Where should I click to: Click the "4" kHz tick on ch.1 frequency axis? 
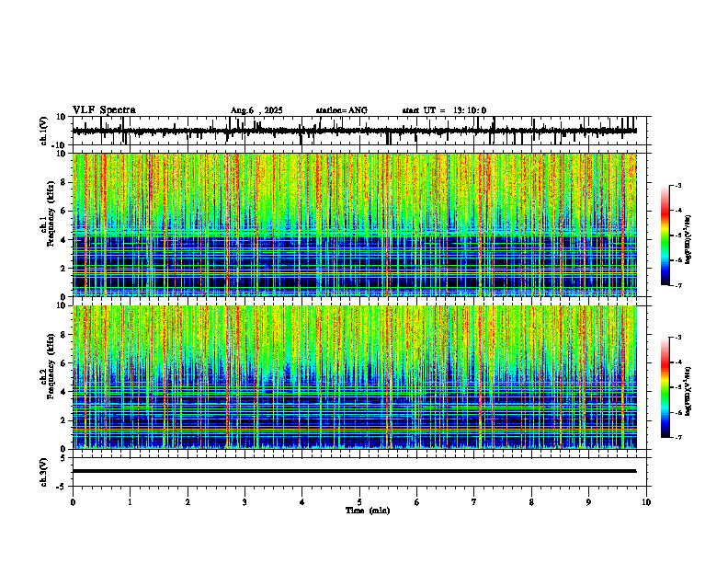click(x=64, y=240)
